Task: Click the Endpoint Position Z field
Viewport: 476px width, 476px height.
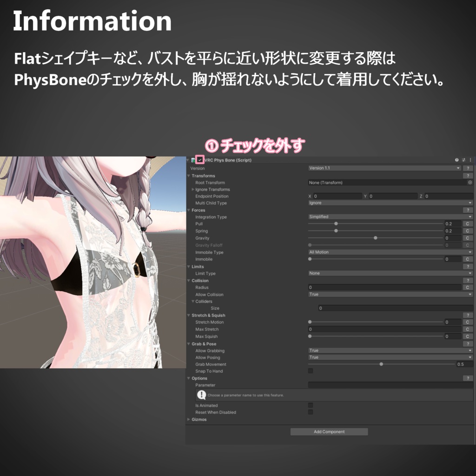Action: [x=449, y=196]
